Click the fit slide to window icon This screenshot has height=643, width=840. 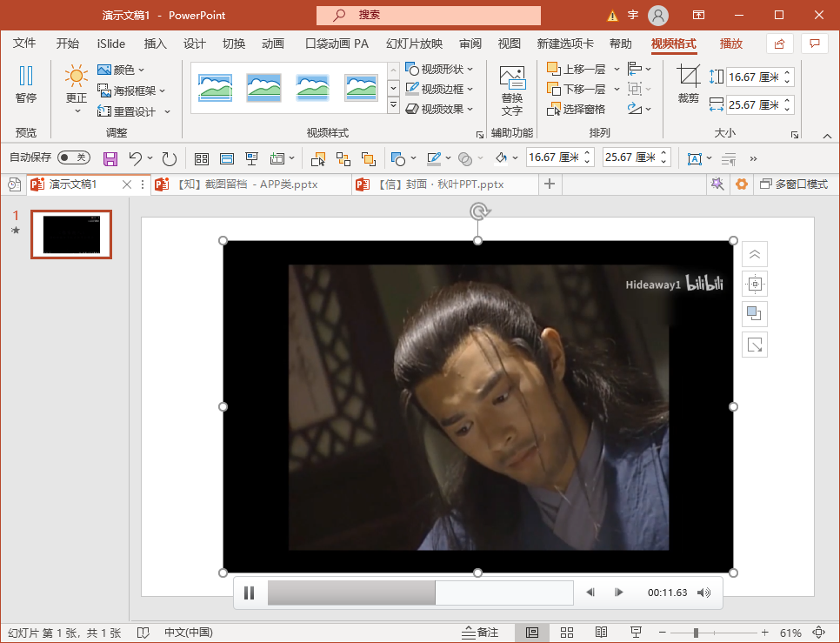[x=818, y=633]
